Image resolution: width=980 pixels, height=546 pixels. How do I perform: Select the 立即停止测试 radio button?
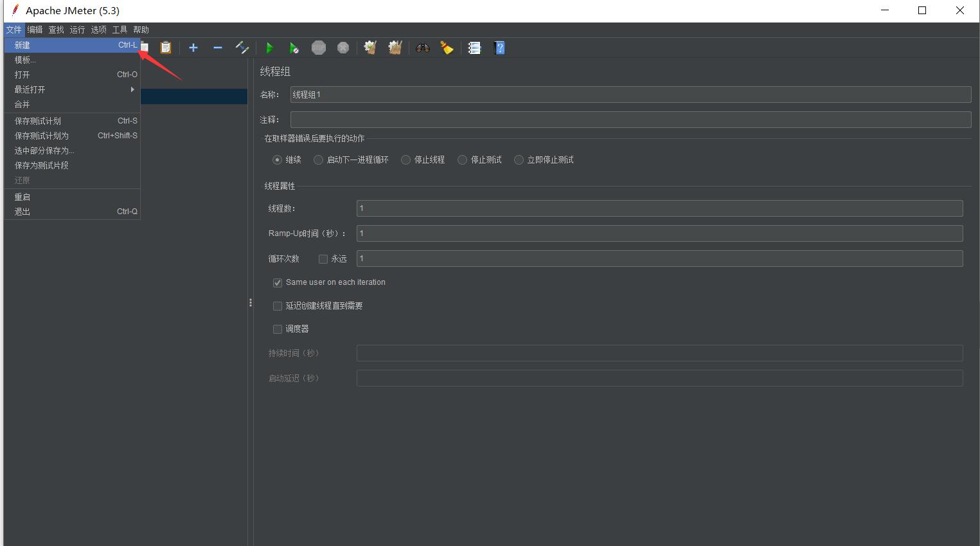(x=519, y=160)
